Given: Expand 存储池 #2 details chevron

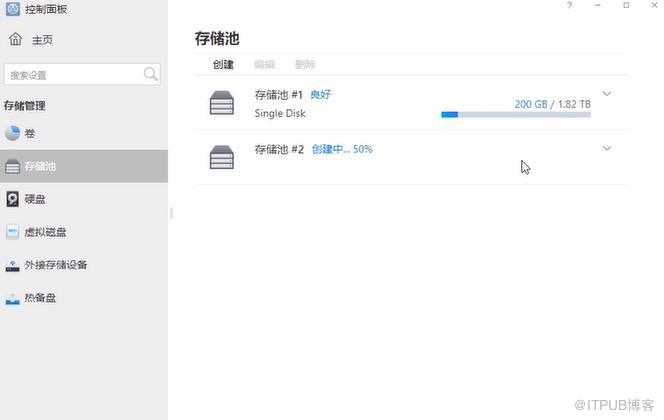Looking at the screenshot, I should [x=606, y=148].
